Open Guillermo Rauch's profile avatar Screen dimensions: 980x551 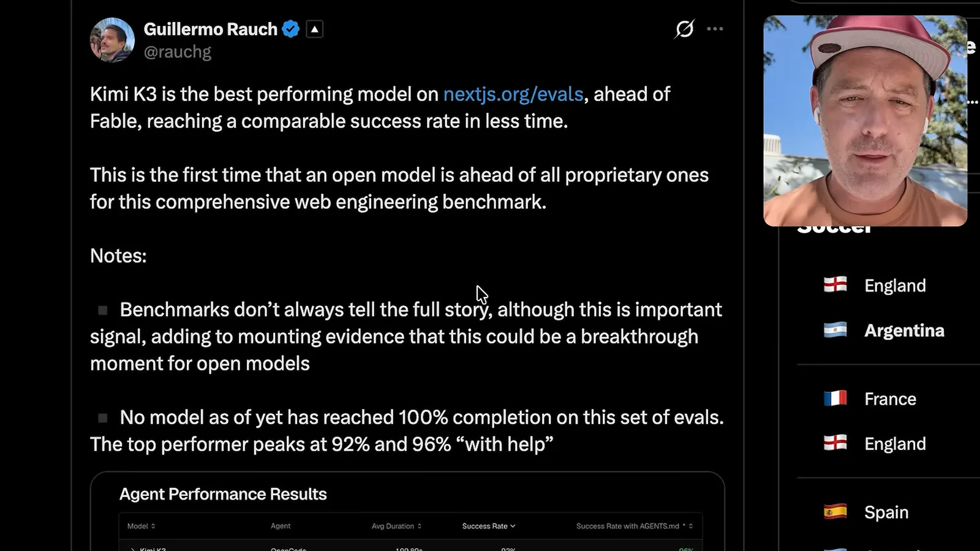112,40
